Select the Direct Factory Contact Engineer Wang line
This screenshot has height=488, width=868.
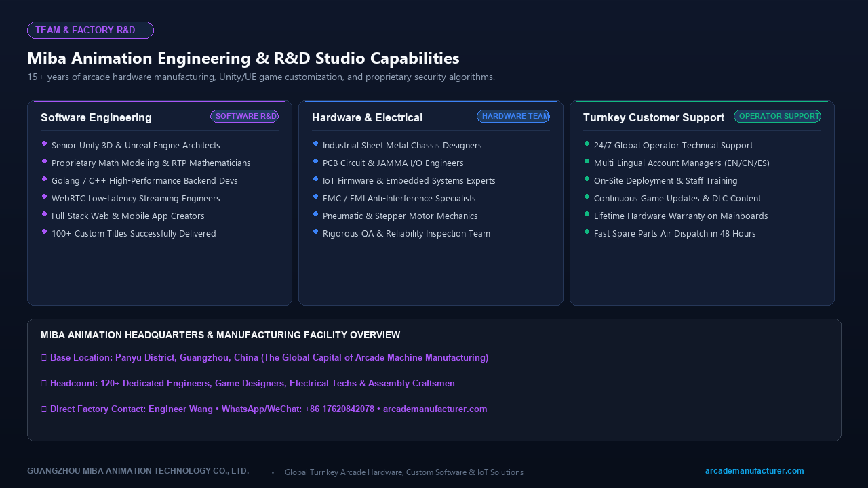click(264, 409)
